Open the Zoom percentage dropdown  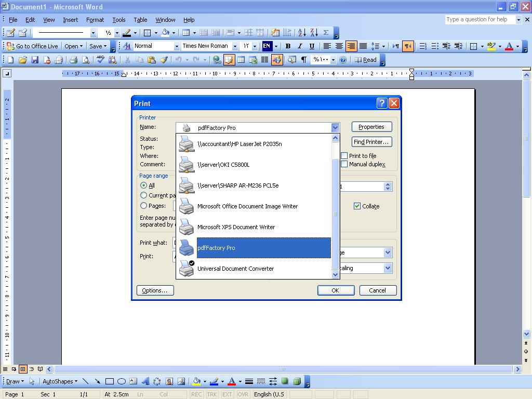click(x=333, y=60)
